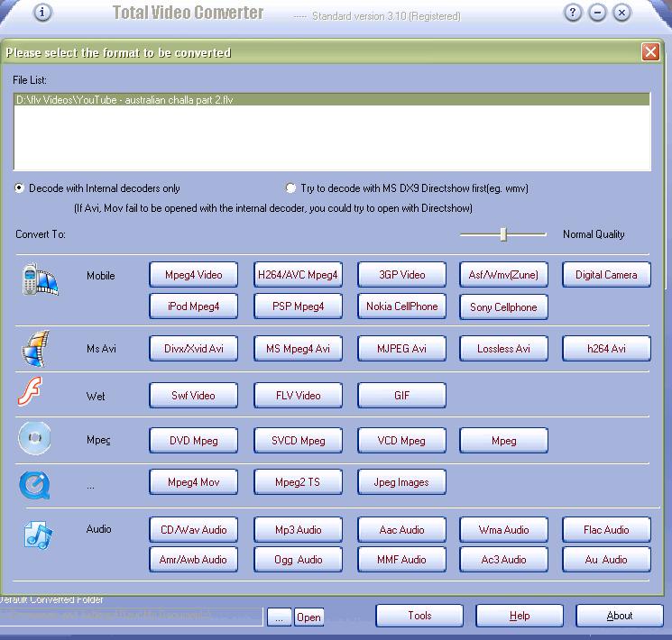This screenshot has height=640, width=672.
Task: Choose VCD Mpeg format
Action: pos(401,441)
